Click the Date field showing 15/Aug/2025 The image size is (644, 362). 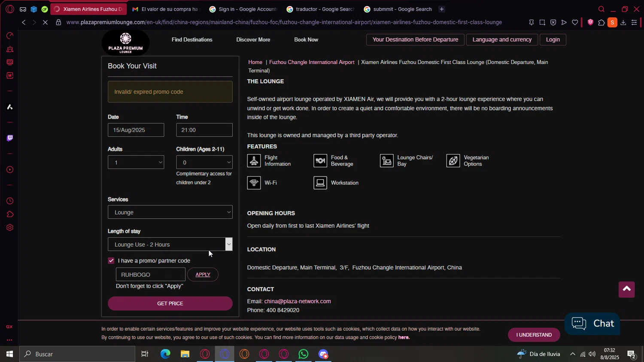136,130
